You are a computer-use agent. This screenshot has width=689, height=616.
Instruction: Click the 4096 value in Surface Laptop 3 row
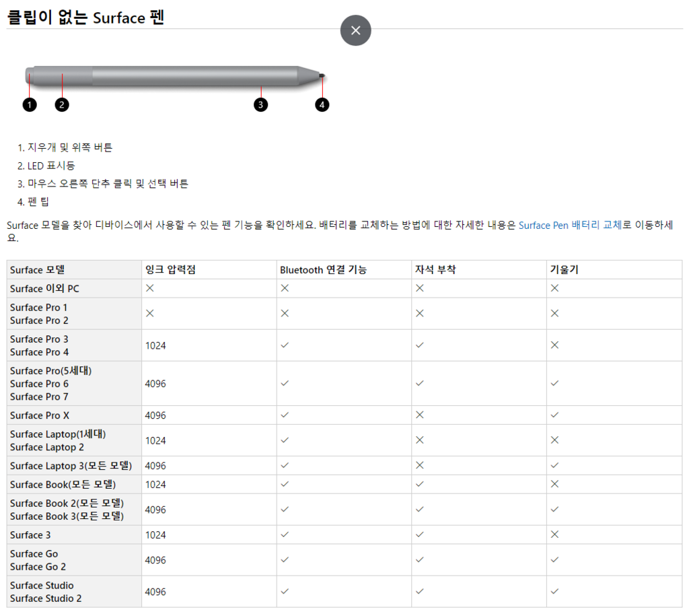pos(155,466)
